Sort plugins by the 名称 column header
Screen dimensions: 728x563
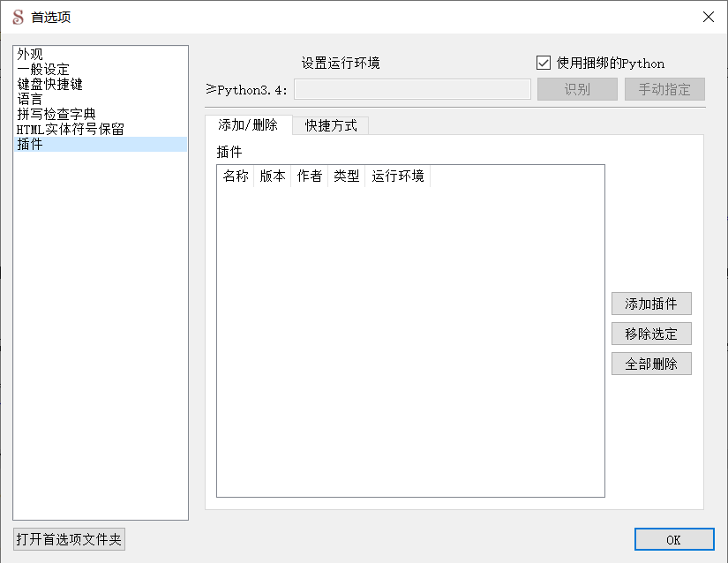(x=236, y=176)
